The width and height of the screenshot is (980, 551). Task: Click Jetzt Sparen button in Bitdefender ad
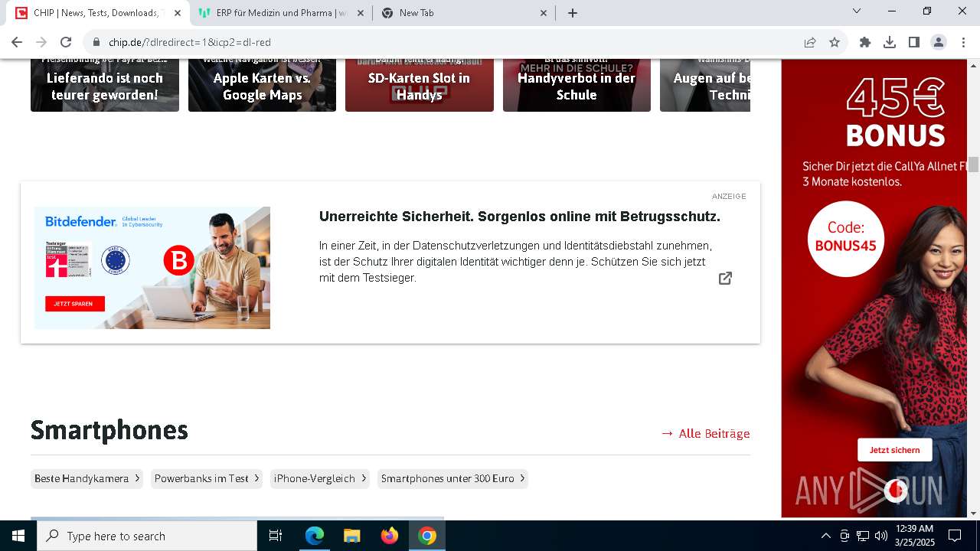point(74,304)
